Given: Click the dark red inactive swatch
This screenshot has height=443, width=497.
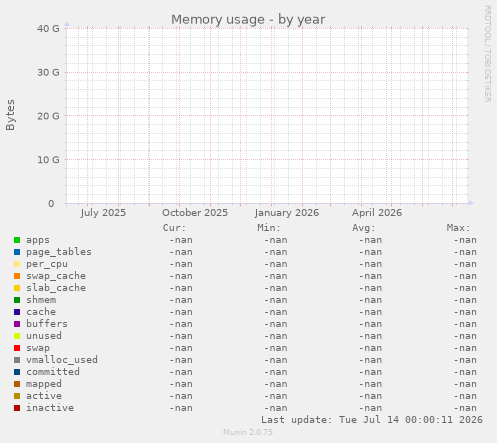Looking at the screenshot, I should point(17,408).
